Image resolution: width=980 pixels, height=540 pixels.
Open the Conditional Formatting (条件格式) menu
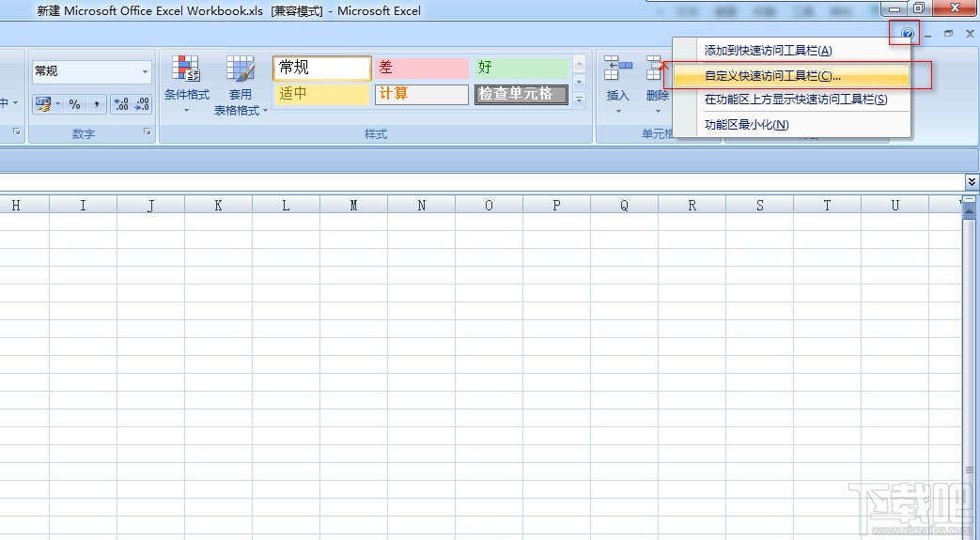coord(186,85)
